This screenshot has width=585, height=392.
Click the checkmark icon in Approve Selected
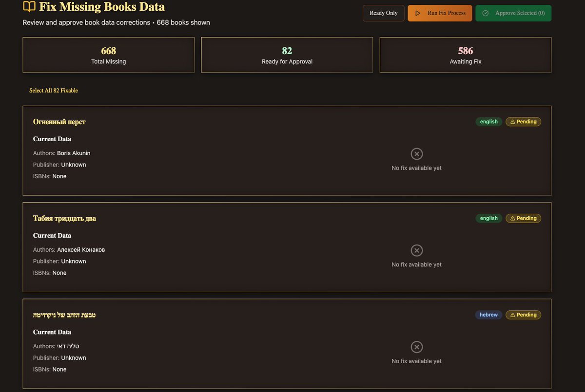486,13
